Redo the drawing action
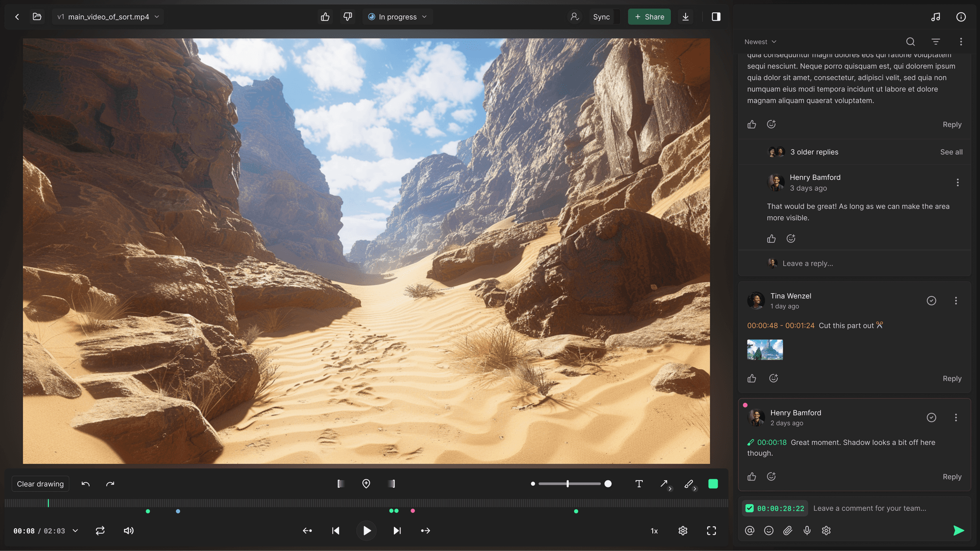Viewport: 980px width, 551px height. (110, 484)
